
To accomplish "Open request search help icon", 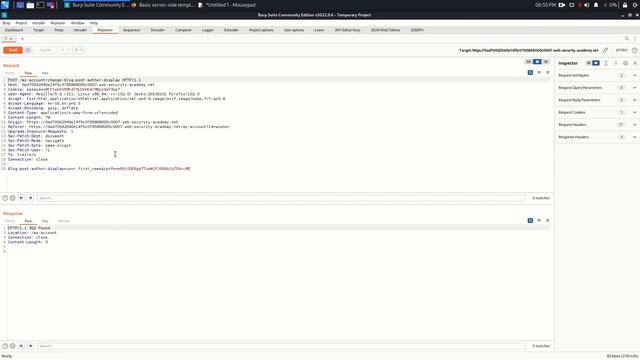I will click(x=5, y=198).
